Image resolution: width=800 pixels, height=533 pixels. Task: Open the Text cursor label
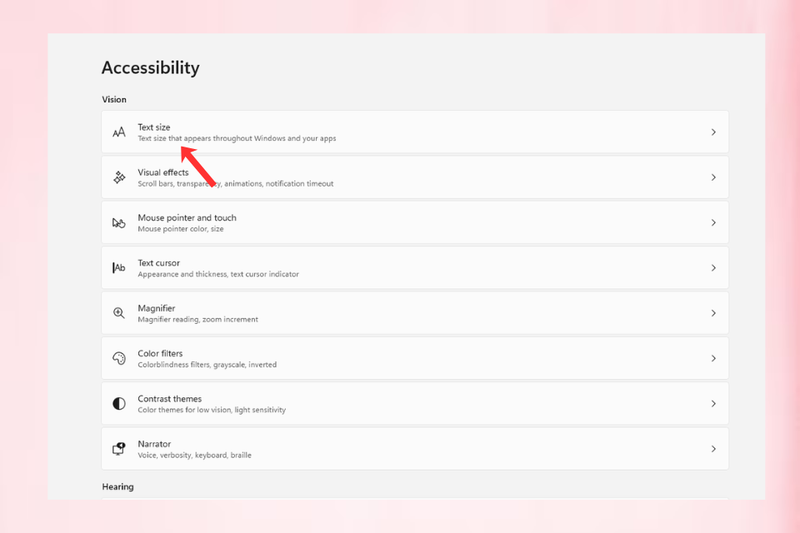(x=159, y=263)
